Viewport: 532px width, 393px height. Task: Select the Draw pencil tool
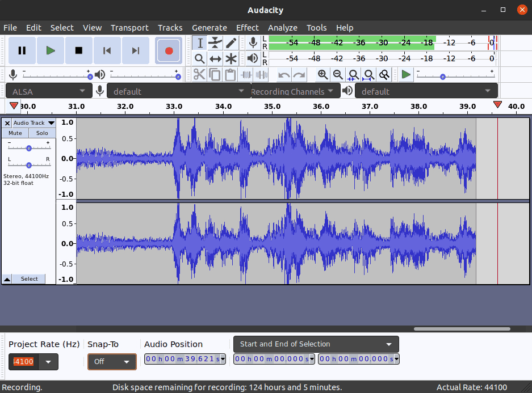[231, 43]
